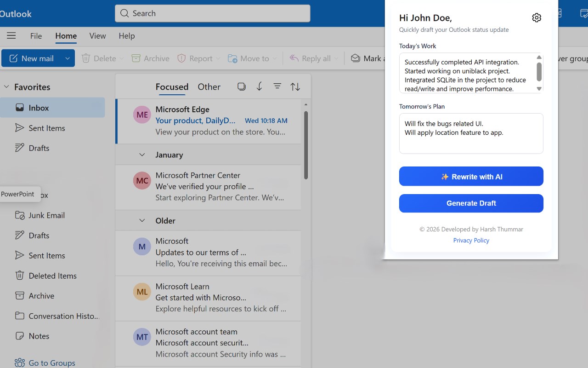Open the View ribbon tab

97,36
